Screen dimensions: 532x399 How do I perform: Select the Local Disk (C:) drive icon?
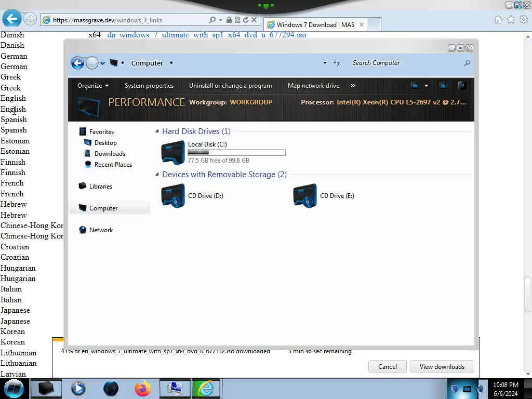173,152
